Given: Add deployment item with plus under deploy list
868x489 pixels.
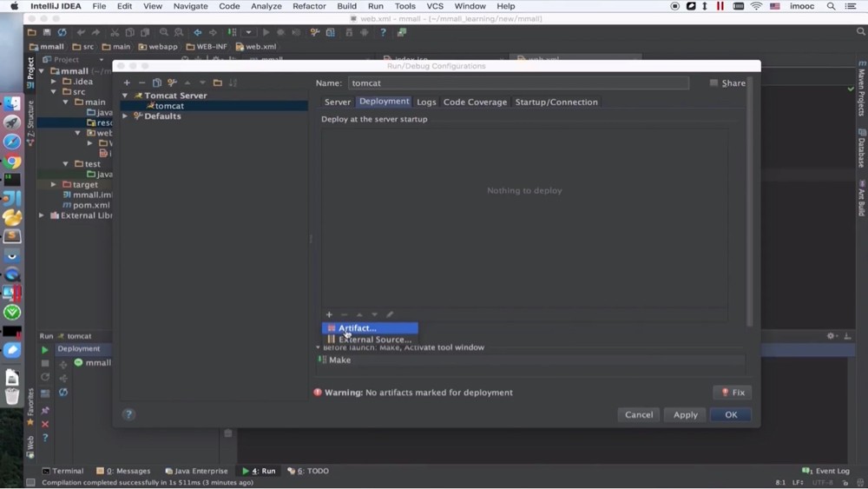Looking at the screenshot, I should tap(329, 314).
